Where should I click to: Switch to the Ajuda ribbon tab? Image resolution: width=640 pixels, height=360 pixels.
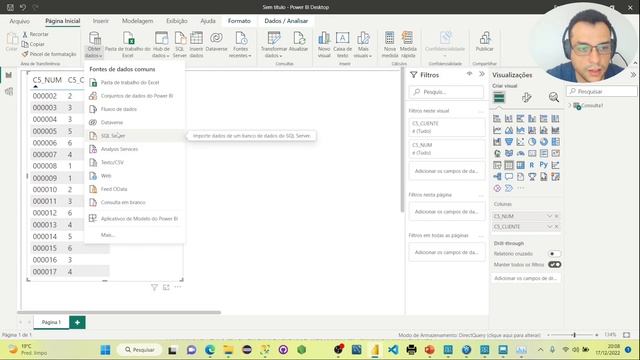point(208,21)
